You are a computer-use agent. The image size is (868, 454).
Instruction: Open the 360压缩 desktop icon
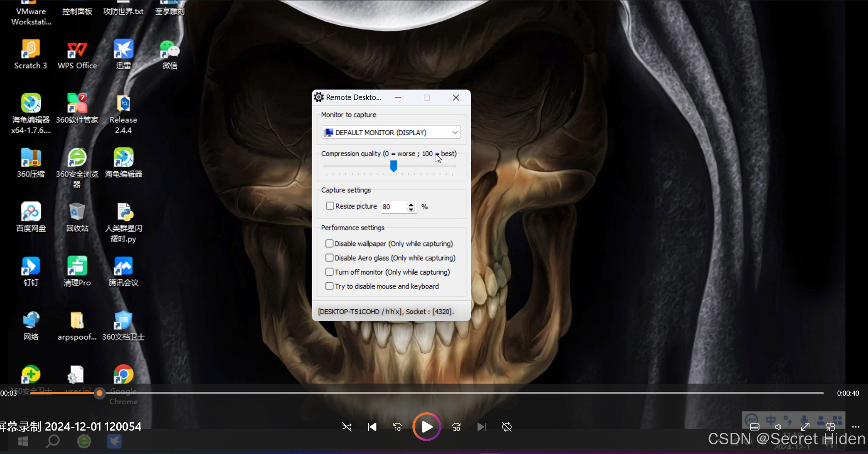(x=31, y=163)
